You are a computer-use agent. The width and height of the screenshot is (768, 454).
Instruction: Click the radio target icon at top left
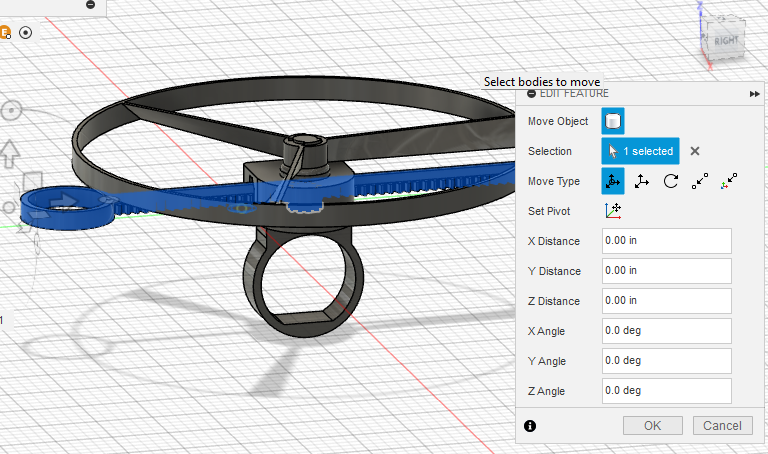(x=25, y=33)
